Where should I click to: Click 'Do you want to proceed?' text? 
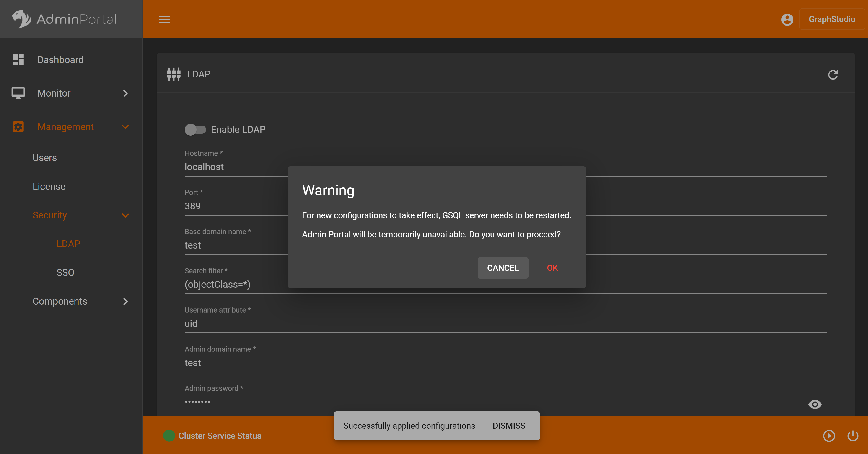tap(515, 235)
